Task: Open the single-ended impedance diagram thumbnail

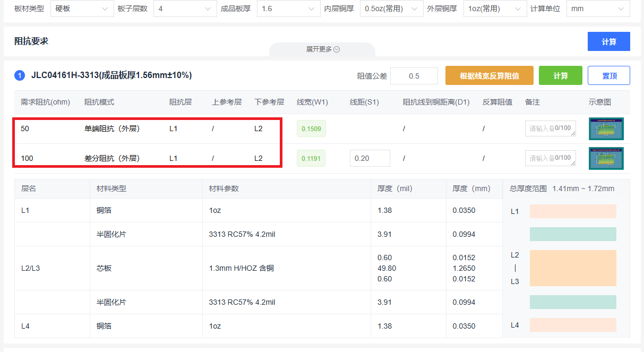Action: 606,128
